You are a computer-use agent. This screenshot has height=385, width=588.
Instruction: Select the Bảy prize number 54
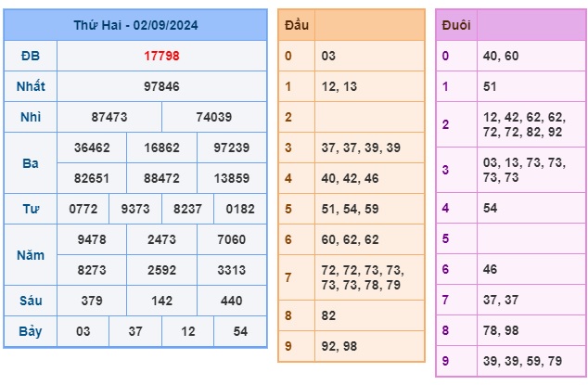pos(240,331)
